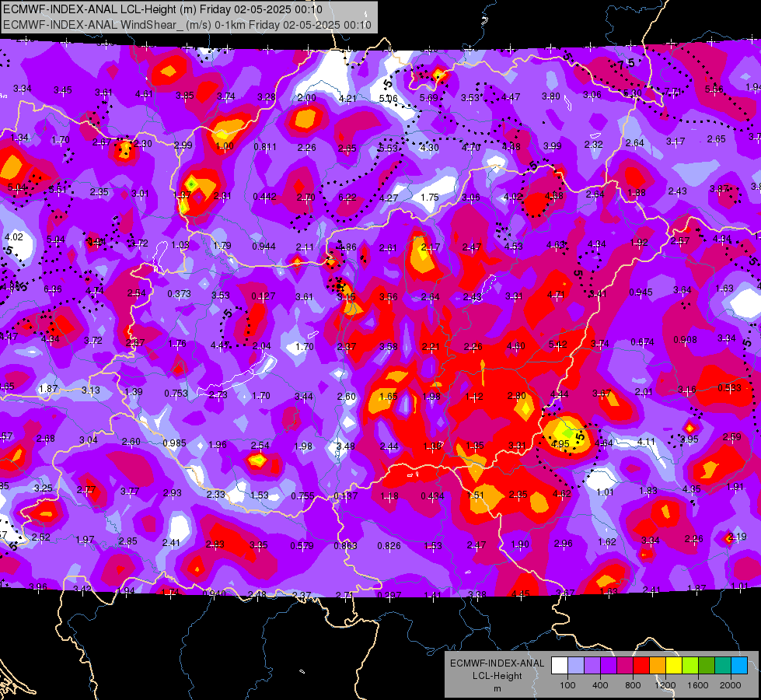761x700 pixels.
Task: Pick the red legend swatch
Action: (641, 665)
